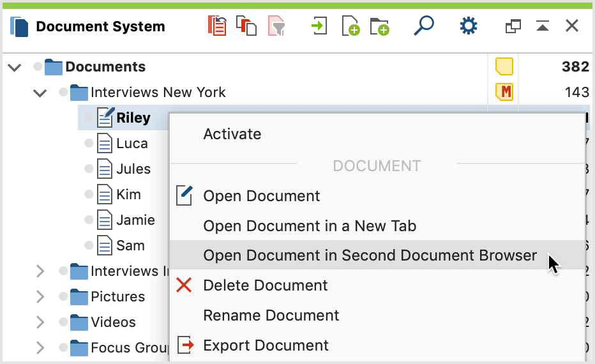Collapse the Document System panel with the up-arrow icon
595x364 pixels.
tap(543, 26)
